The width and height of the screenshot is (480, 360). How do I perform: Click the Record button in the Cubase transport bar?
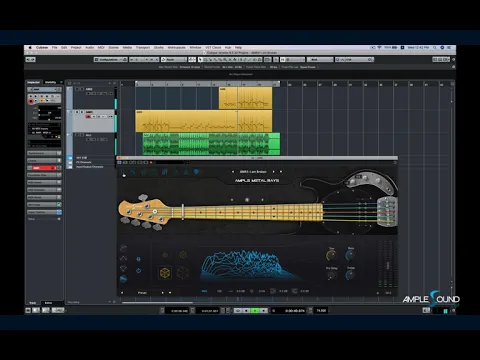tap(264, 311)
